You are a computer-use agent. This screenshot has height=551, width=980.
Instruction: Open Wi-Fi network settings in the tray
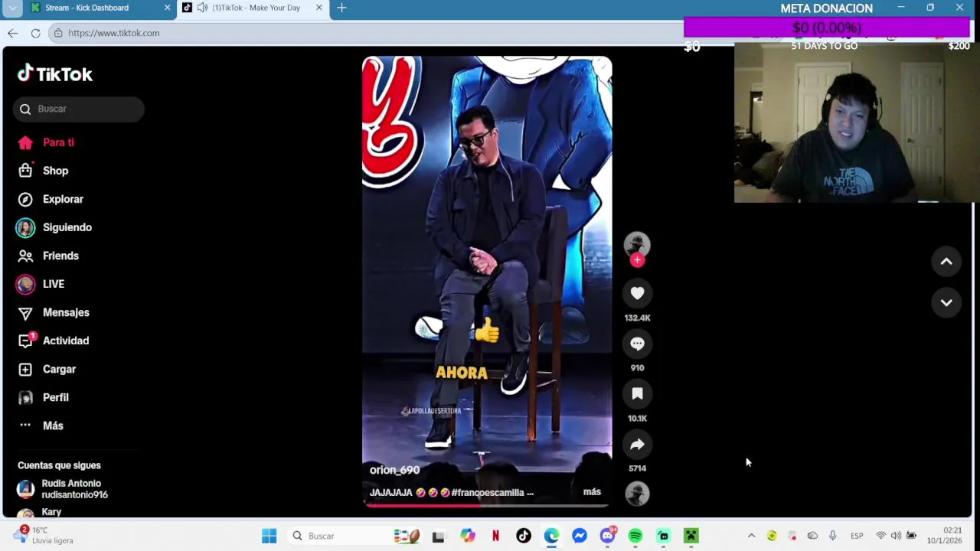coord(880,536)
